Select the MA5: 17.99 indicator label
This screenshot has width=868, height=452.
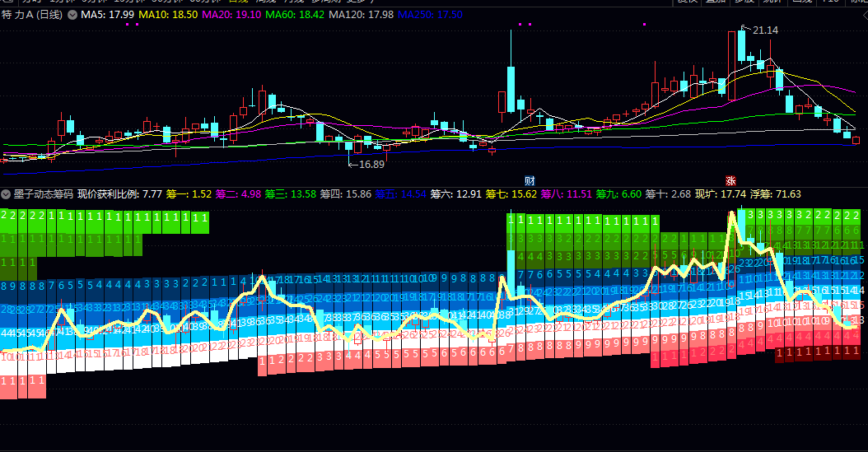point(107,14)
